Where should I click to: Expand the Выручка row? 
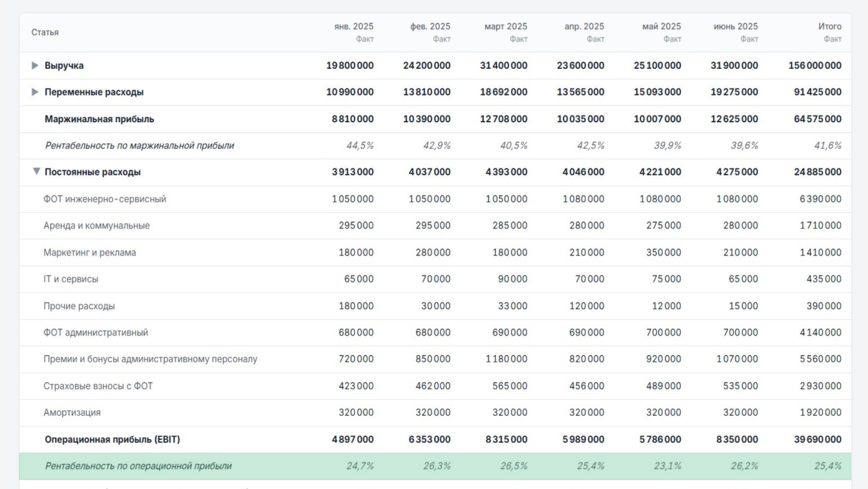pyautogui.click(x=35, y=65)
